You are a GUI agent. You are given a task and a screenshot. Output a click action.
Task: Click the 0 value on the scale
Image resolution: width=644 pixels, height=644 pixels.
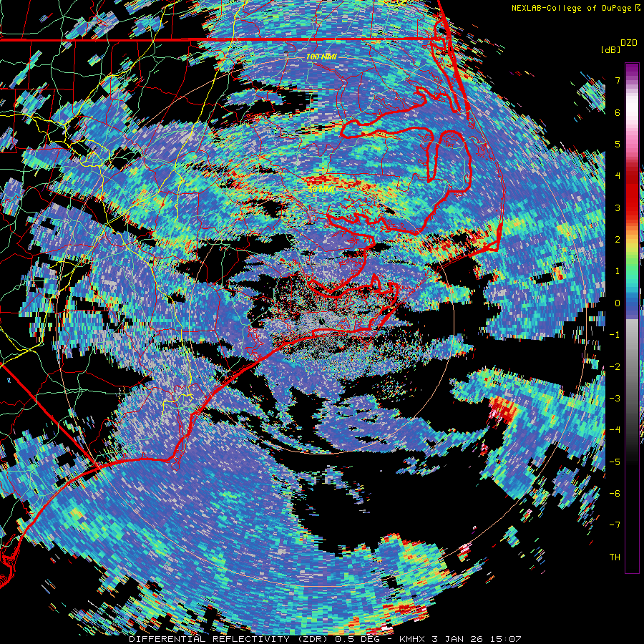tap(618, 303)
